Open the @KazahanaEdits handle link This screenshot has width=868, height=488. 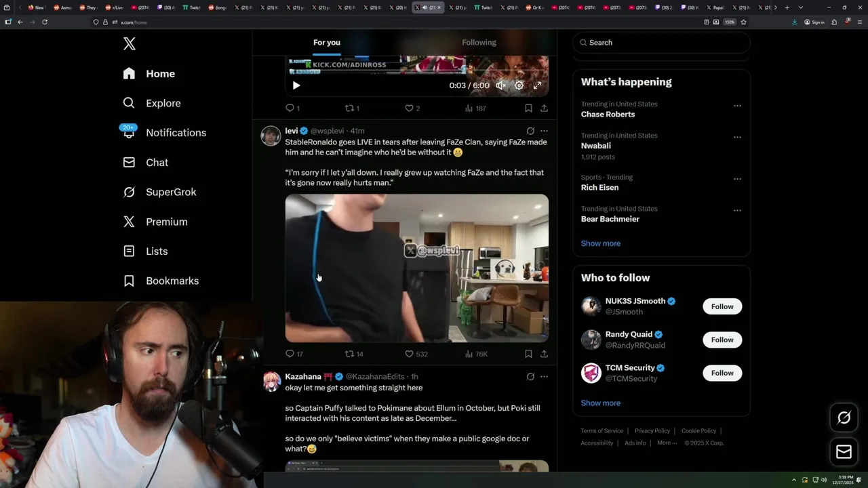click(375, 377)
